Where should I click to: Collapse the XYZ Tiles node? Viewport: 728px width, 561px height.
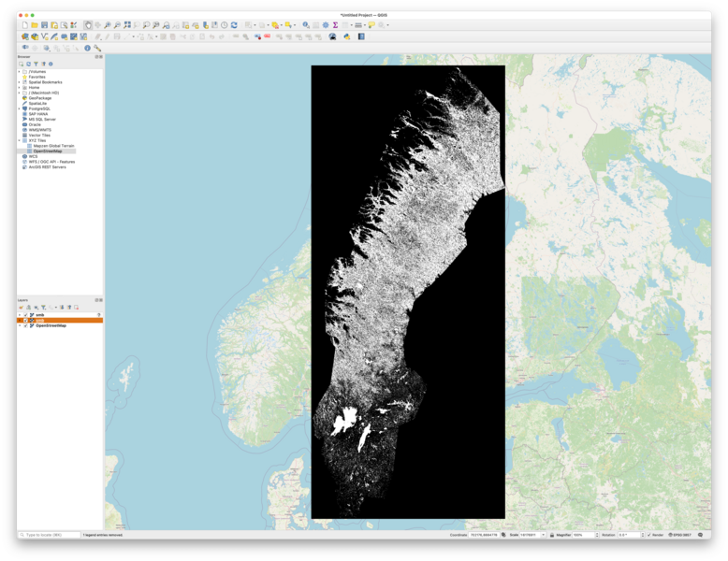(x=20, y=140)
